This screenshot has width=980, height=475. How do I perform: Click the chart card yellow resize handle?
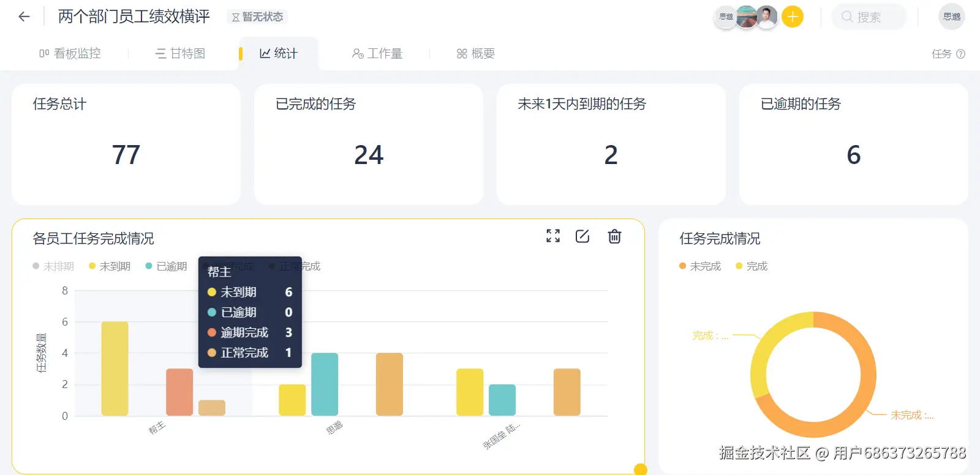(x=641, y=469)
